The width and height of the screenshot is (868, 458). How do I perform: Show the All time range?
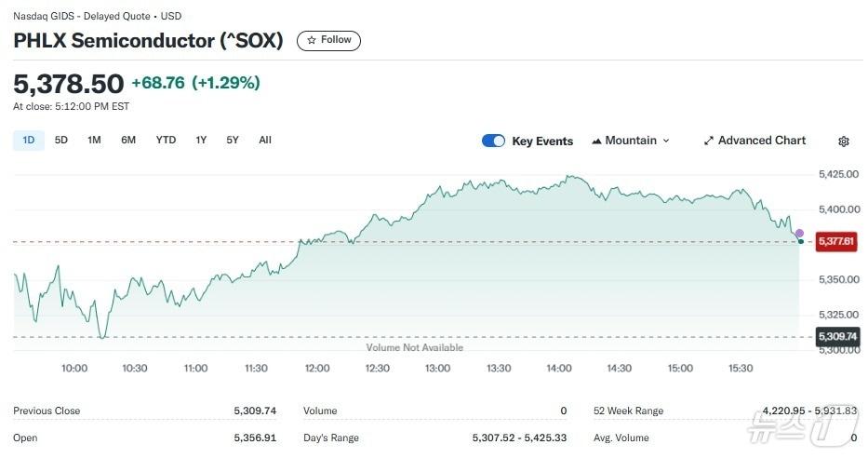[x=265, y=140]
